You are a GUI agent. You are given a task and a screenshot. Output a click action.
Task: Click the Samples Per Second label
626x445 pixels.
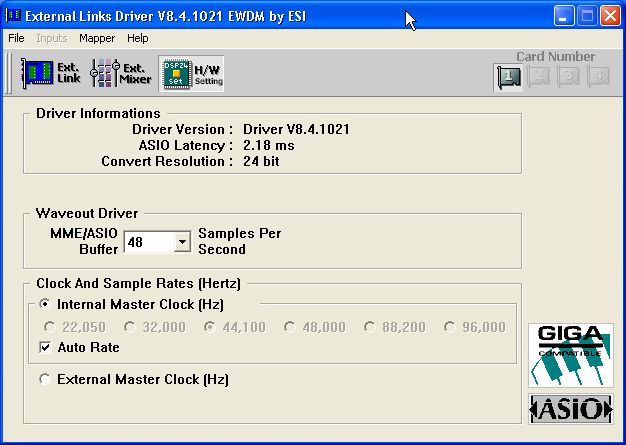(240, 241)
